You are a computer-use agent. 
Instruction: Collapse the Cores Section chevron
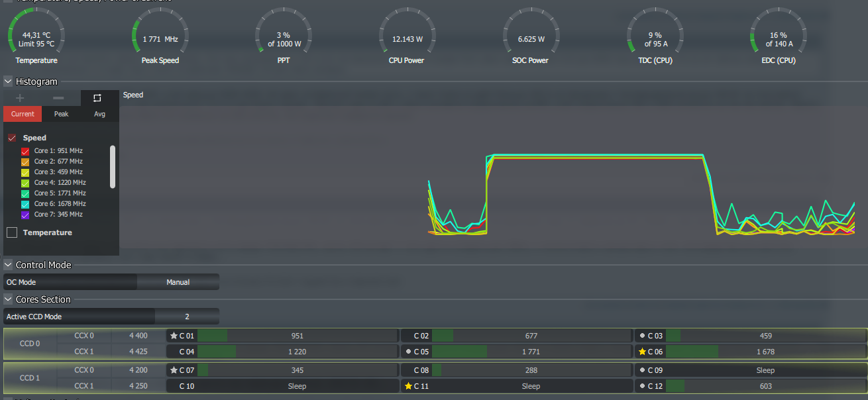8,299
